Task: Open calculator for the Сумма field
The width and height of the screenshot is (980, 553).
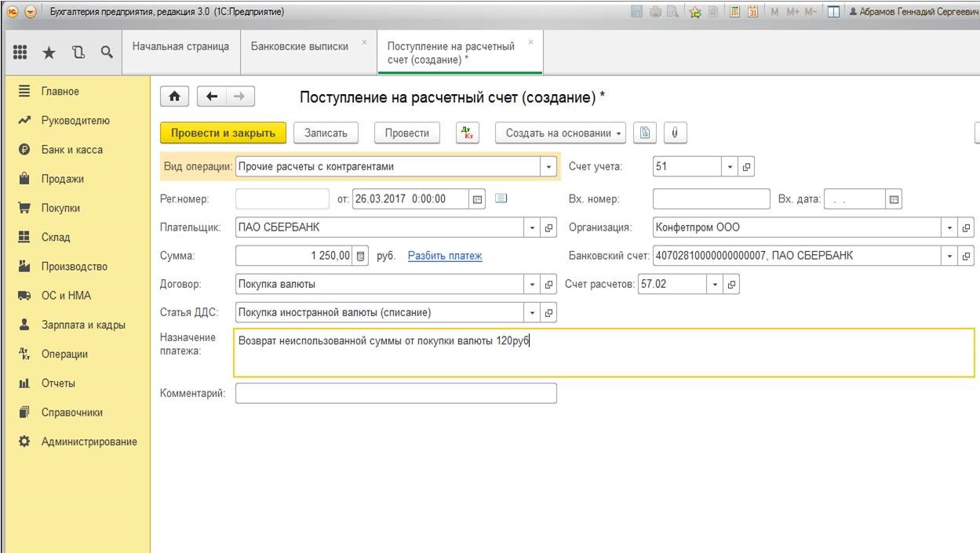Action: point(361,256)
